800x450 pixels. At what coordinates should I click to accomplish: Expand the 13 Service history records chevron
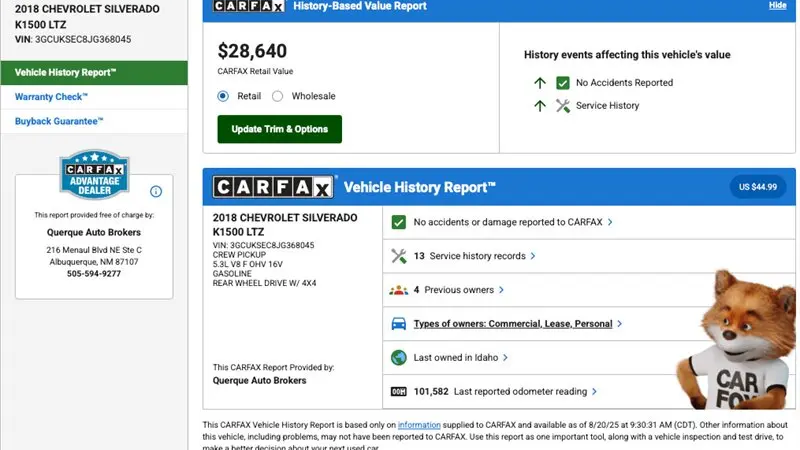click(x=533, y=256)
